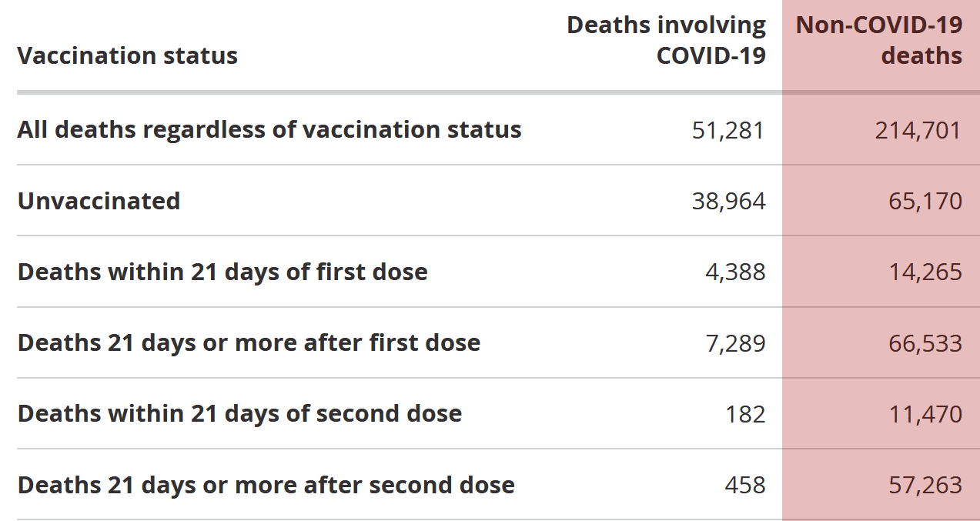Click the All deaths regardless of vaccination status row
Viewport: 980px width, 521px height.
click(269, 129)
